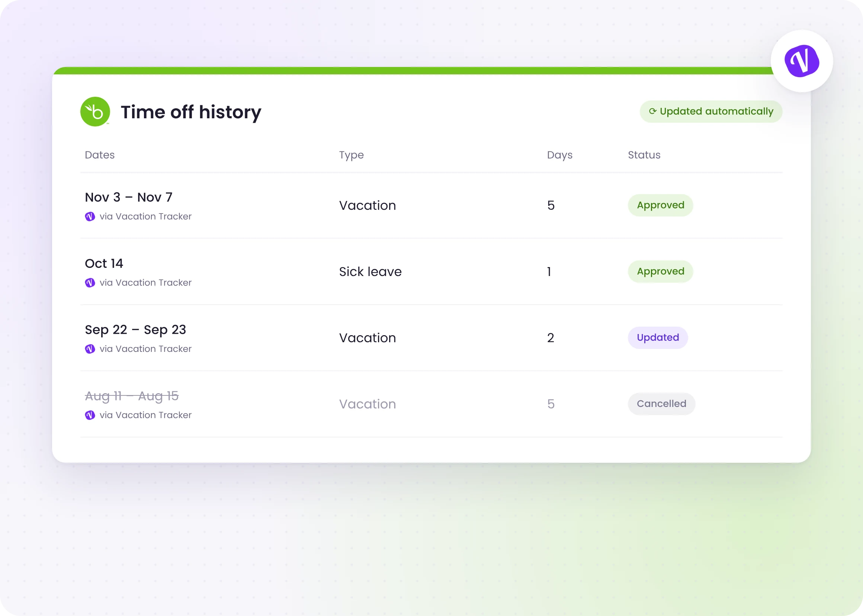The image size is (863, 616).
Task: Click the days value 5 in Nov 3 row
Action: click(551, 206)
